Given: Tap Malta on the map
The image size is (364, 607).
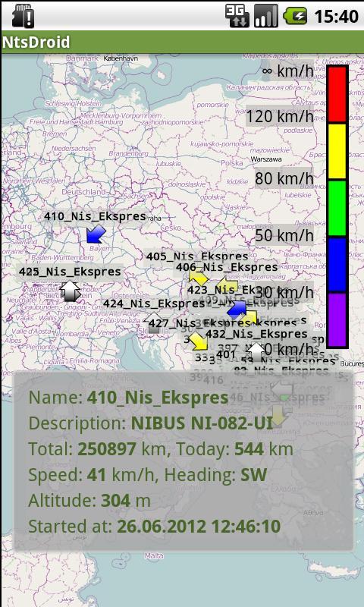Looking at the screenshot, I should (x=154, y=556).
